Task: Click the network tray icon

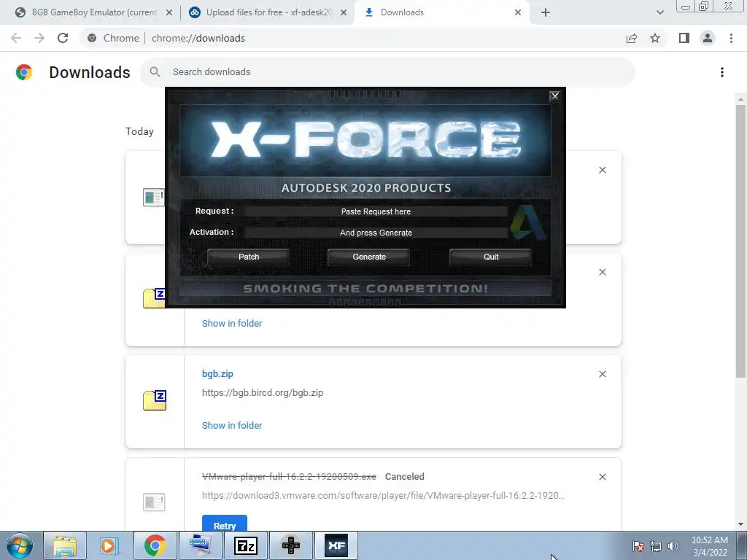Action: [x=656, y=546]
